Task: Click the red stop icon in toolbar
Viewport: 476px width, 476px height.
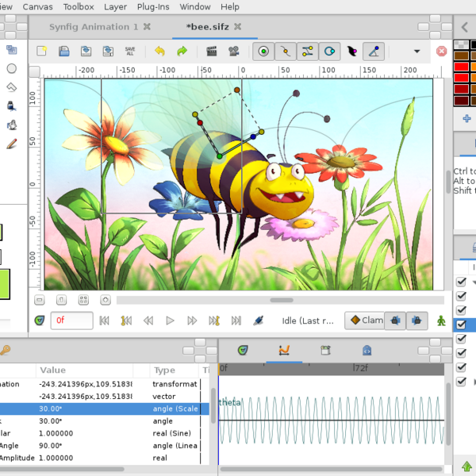Action: coord(441,51)
